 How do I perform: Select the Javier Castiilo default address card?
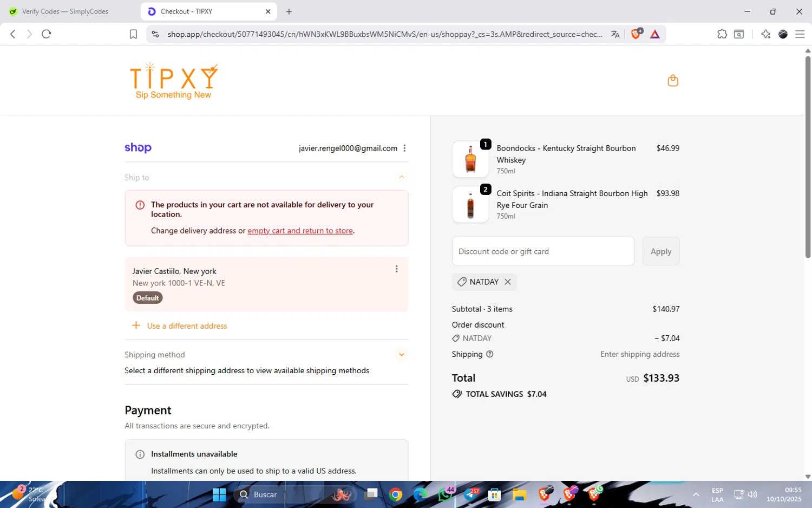pyautogui.click(x=266, y=284)
